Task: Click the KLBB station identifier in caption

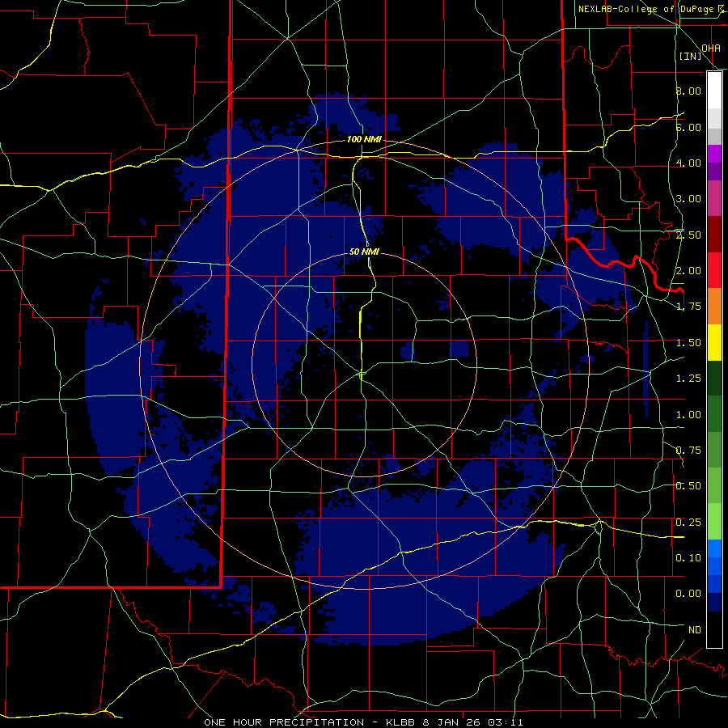Action: 400,722
